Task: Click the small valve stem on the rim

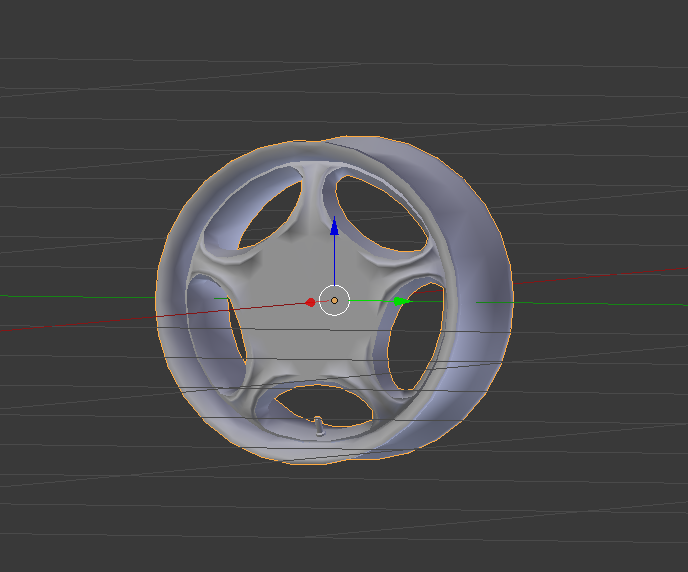Action: (319, 425)
